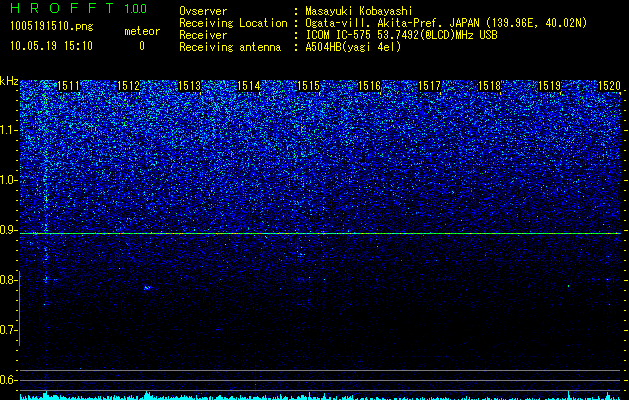Click the 1511 time marker
629x400 pixels.
[x=69, y=86]
